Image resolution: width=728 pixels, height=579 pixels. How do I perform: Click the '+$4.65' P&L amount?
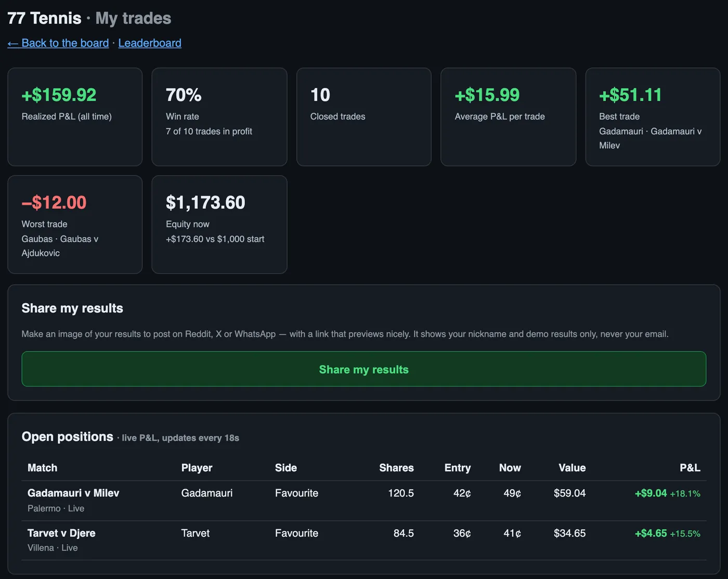point(651,533)
